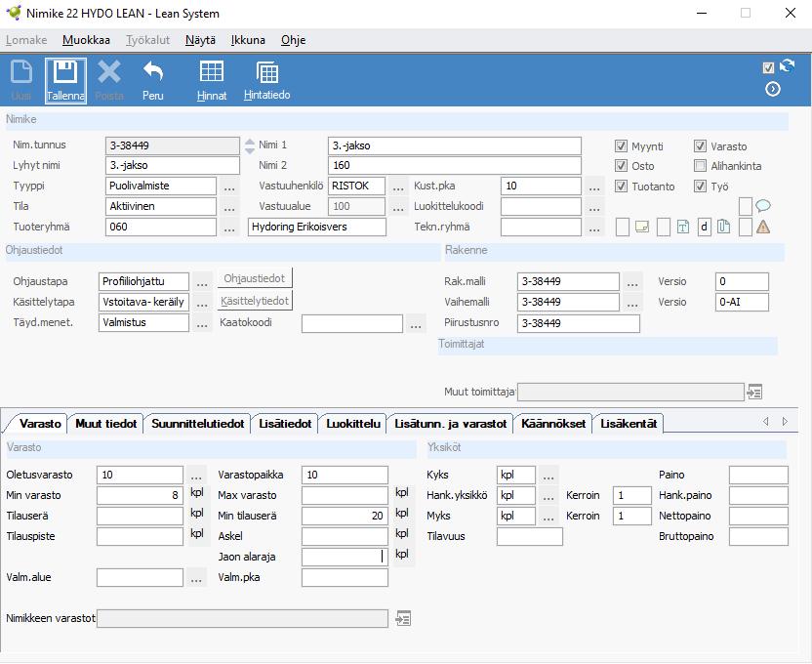
Task: Open the Näytä menu
Action: pos(200,40)
